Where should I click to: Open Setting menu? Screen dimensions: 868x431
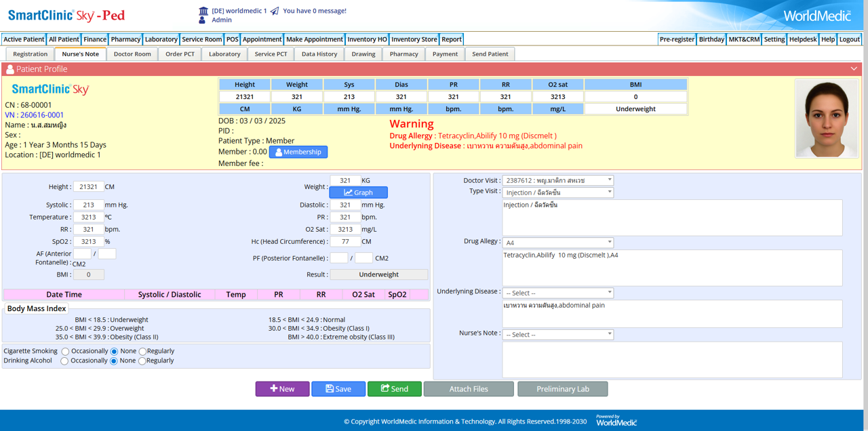coord(774,39)
